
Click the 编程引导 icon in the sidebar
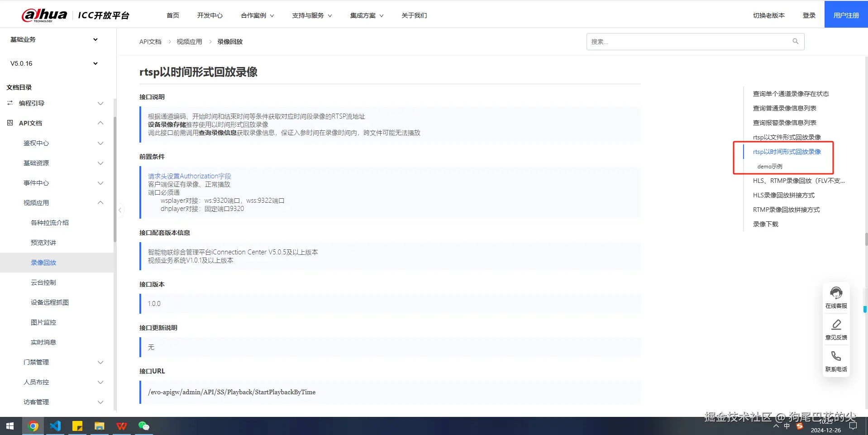[10, 103]
